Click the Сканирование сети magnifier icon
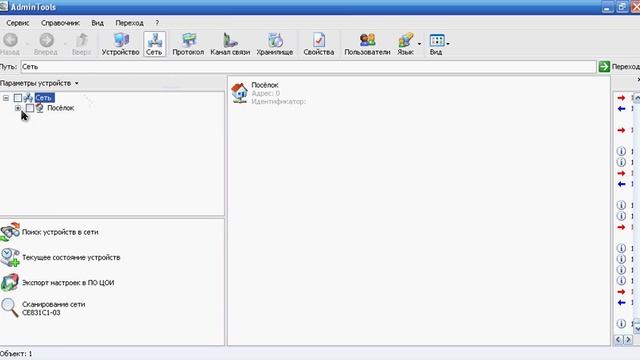The width and height of the screenshot is (640, 360). coord(10,308)
